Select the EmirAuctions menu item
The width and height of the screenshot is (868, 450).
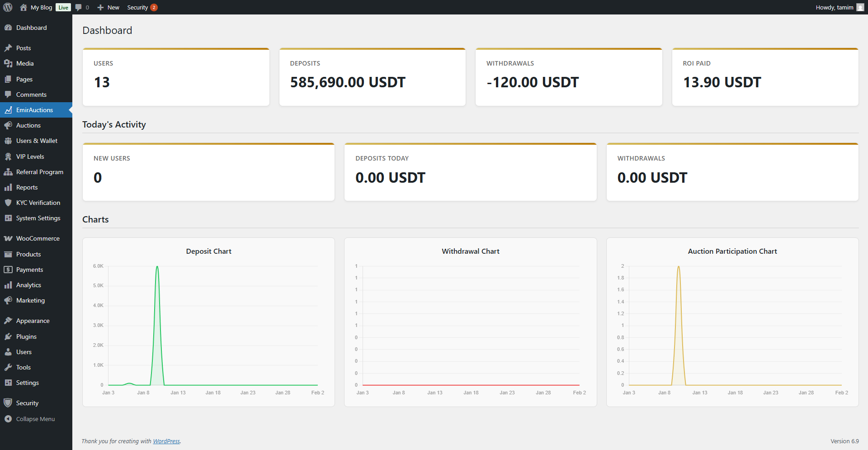[x=36, y=110]
